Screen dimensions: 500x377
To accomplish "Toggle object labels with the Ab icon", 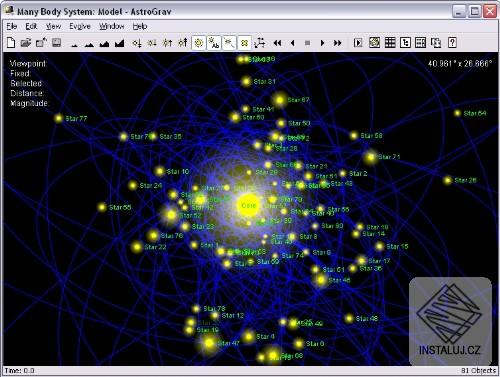I will [x=214, y=43].
